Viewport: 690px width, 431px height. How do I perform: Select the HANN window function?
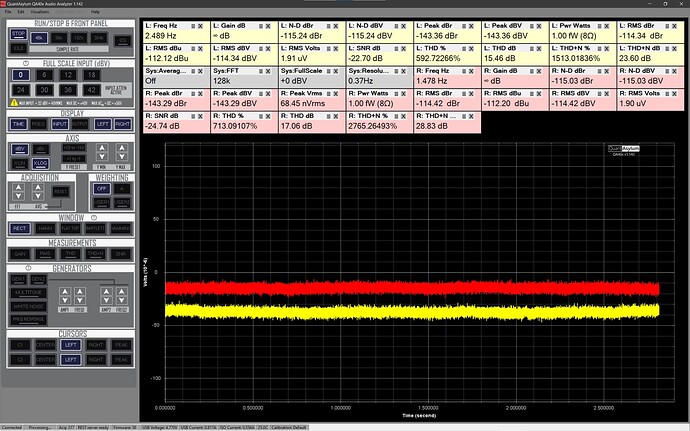click(x=45, y=228)
